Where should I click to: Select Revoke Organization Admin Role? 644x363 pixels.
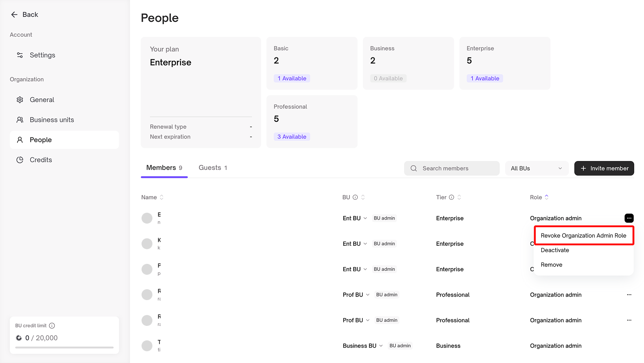point(583,235)
